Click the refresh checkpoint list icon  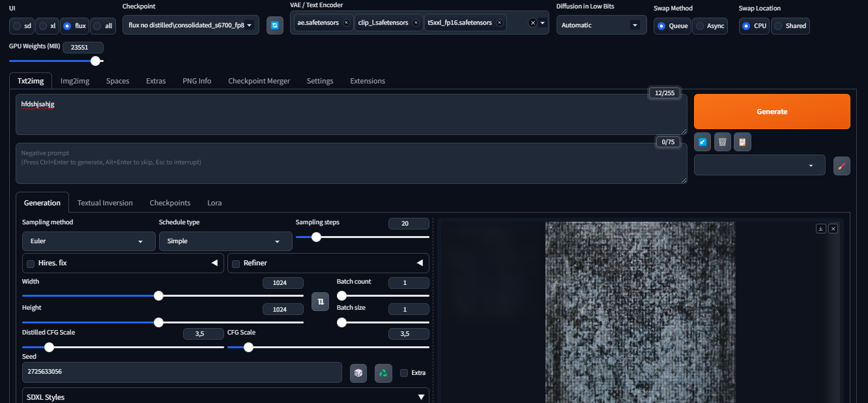(x=274, y=25)
